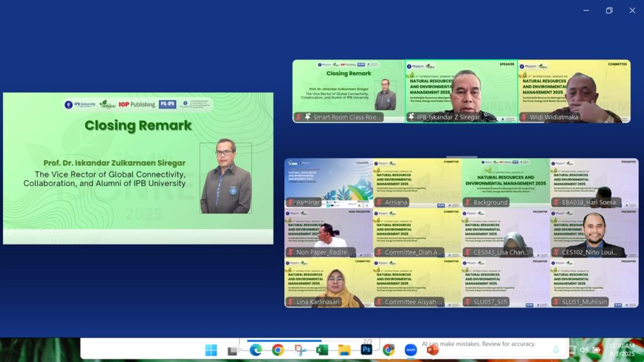Click the system volume icon in the tray
The height and width of the screenshot is (362, 644).
pos(584,349)
